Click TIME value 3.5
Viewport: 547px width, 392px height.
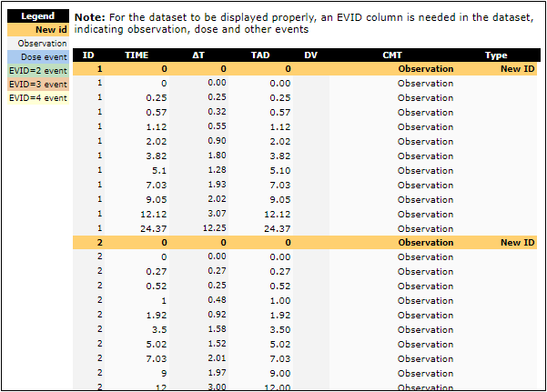(159, 329)
